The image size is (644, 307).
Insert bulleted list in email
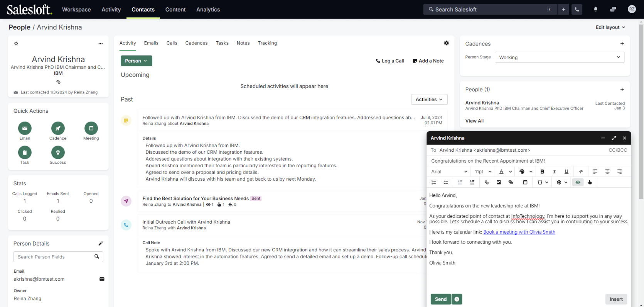[x=446, y=182]
